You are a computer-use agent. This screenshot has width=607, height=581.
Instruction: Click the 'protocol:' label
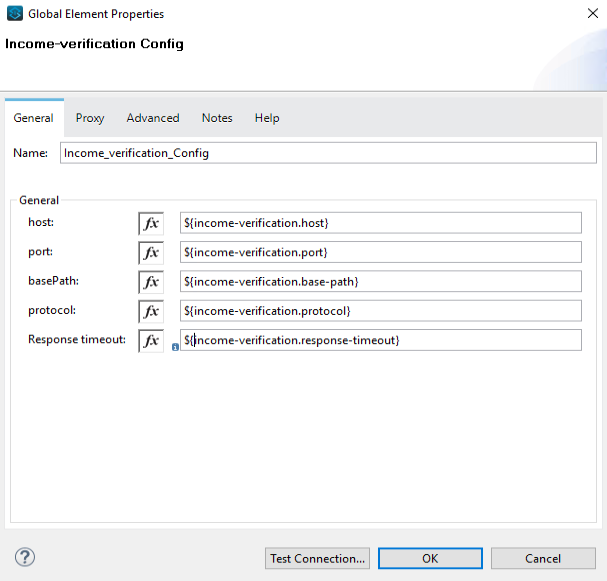tap(52, 310)
